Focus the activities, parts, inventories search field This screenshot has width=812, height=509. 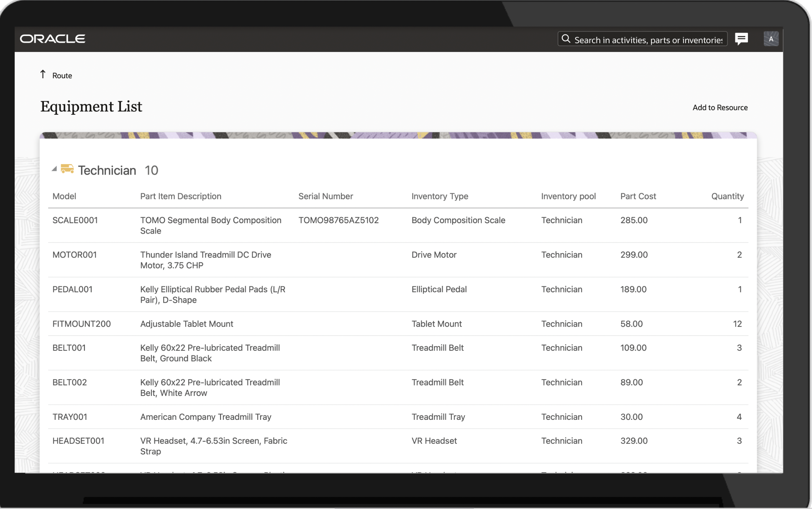pyautogui.click(x=648, y=40)
